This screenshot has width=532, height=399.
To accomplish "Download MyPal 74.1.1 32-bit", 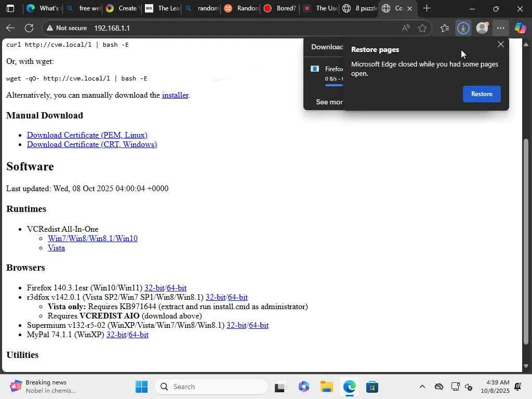I will point(116,335).
